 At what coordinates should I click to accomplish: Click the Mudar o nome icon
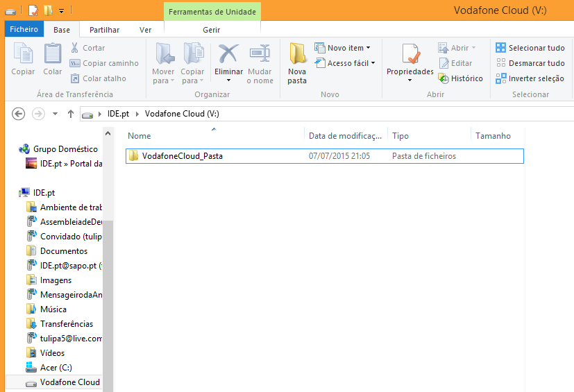260,53
